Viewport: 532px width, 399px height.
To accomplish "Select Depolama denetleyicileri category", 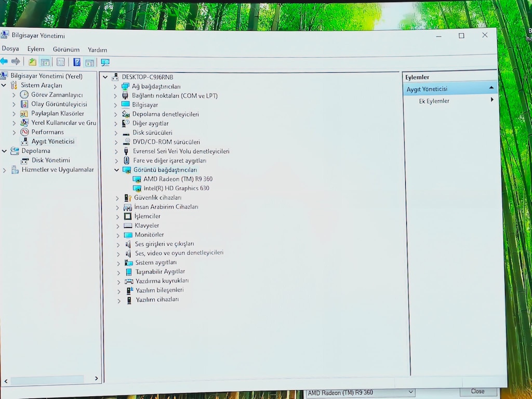I will (166, 114).
